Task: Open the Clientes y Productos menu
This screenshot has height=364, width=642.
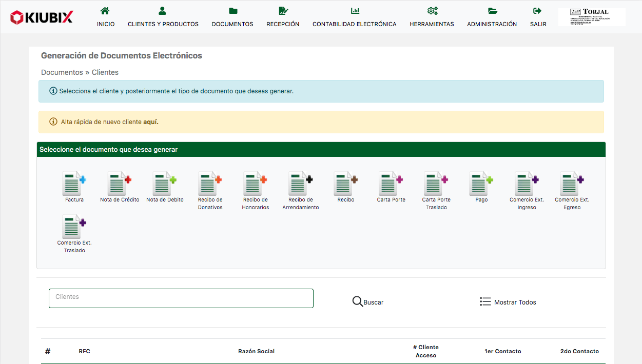Action: point(163,17)
